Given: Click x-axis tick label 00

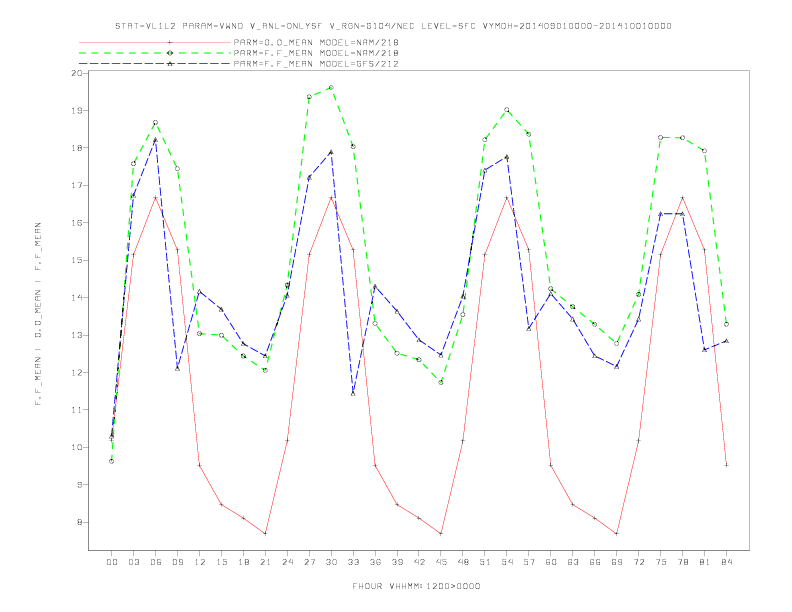Looking at the screenshot, I should (112, 562).
